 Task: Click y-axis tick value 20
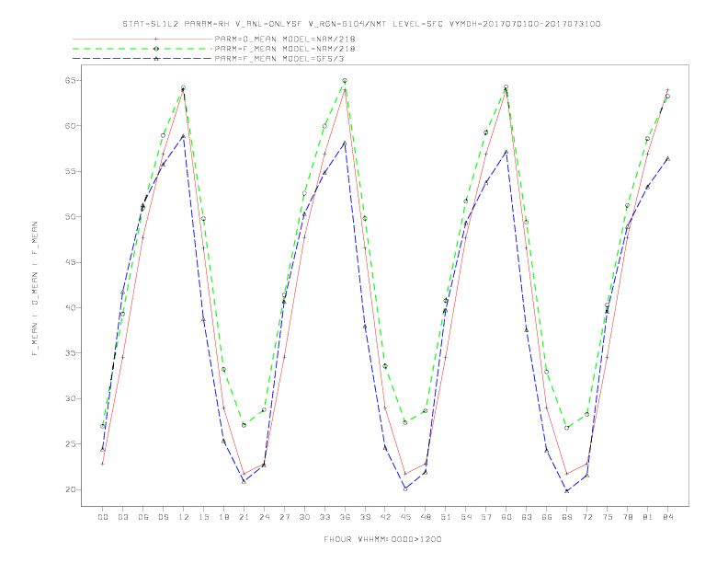point(70,489)
